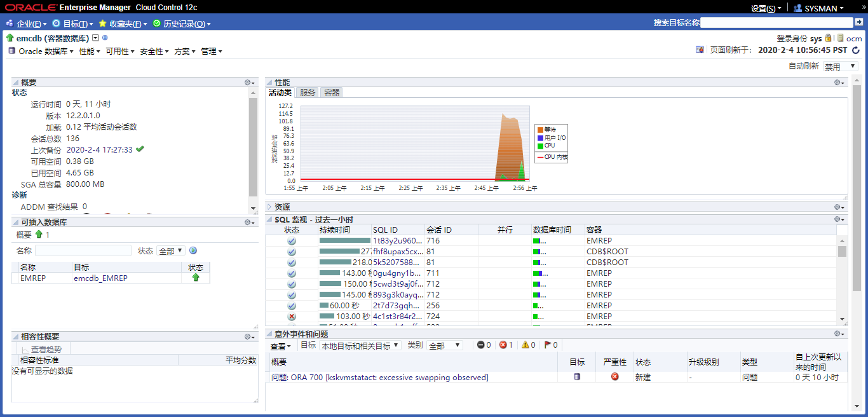Open the emcdb_EMREP target link
The height and width of the screenshot is (417, 868).
pos(99,278)
